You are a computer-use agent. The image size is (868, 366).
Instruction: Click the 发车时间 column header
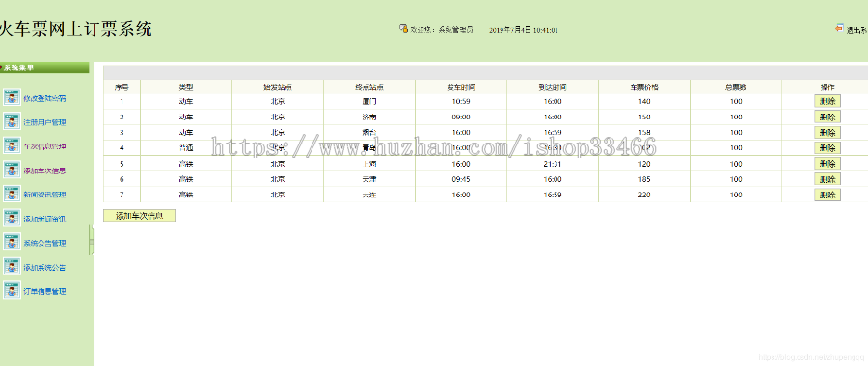coord(461,88)
